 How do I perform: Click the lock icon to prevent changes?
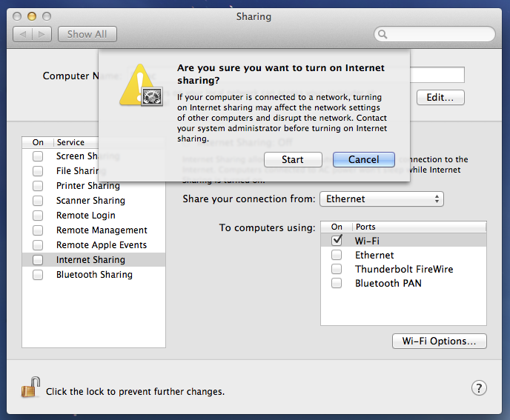pyautogui.click(x=30, y=387)
